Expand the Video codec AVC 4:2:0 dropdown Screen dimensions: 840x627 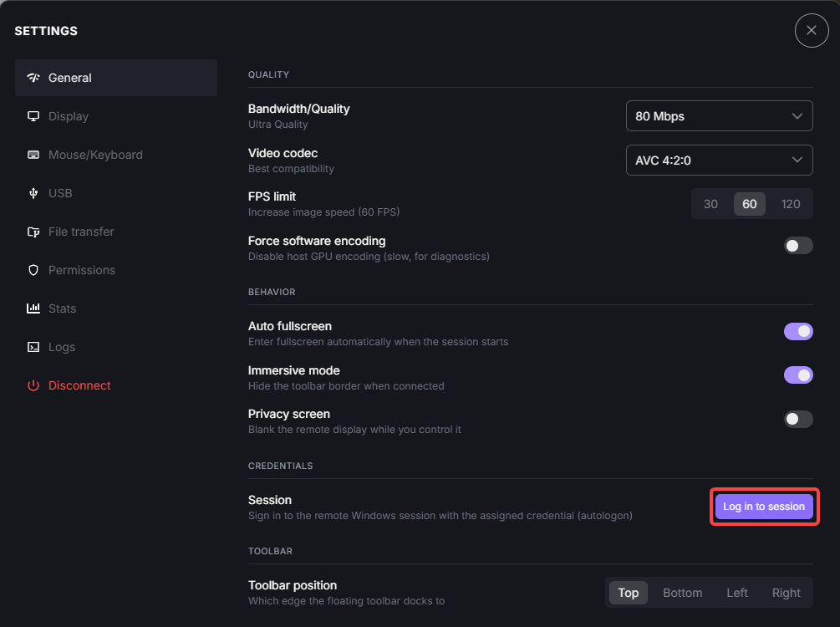[x=719, y=161]
